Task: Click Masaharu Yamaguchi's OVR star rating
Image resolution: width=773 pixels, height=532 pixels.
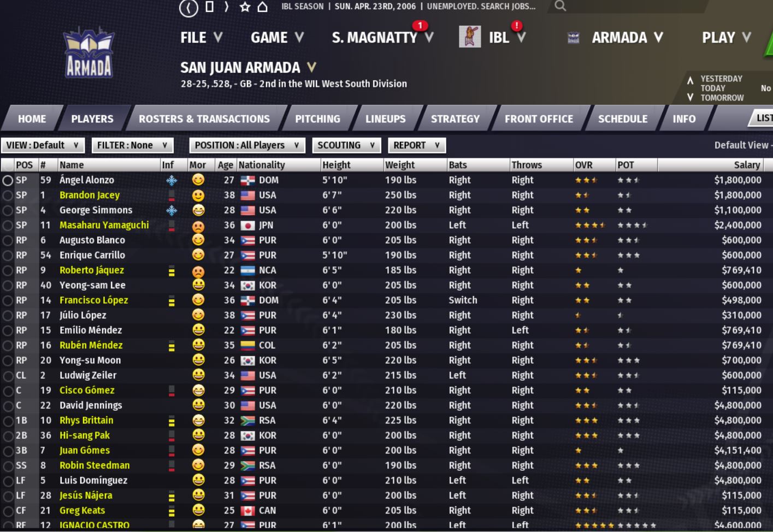Action: [590, 225]
